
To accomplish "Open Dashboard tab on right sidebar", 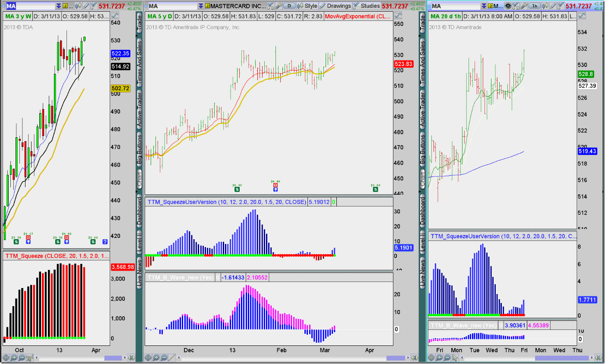I will click(422, 211).
